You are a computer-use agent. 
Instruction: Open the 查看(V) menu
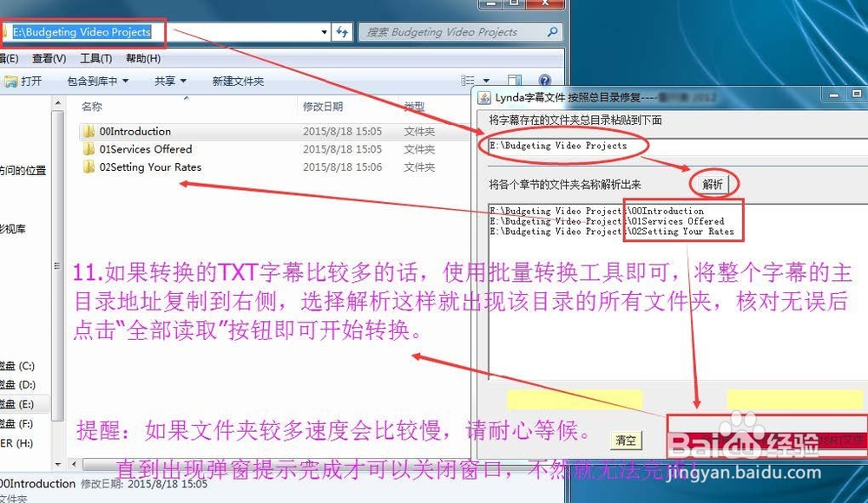49,58
